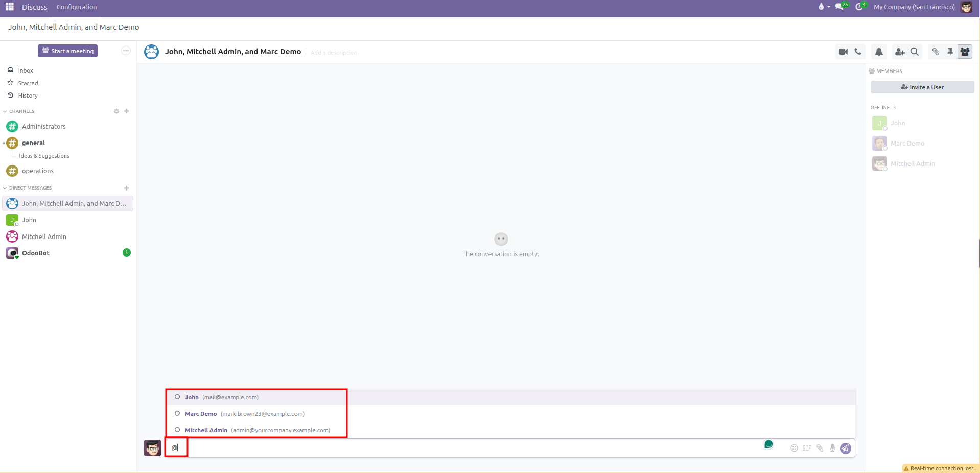Start a voice call with the phone icon

858,52
